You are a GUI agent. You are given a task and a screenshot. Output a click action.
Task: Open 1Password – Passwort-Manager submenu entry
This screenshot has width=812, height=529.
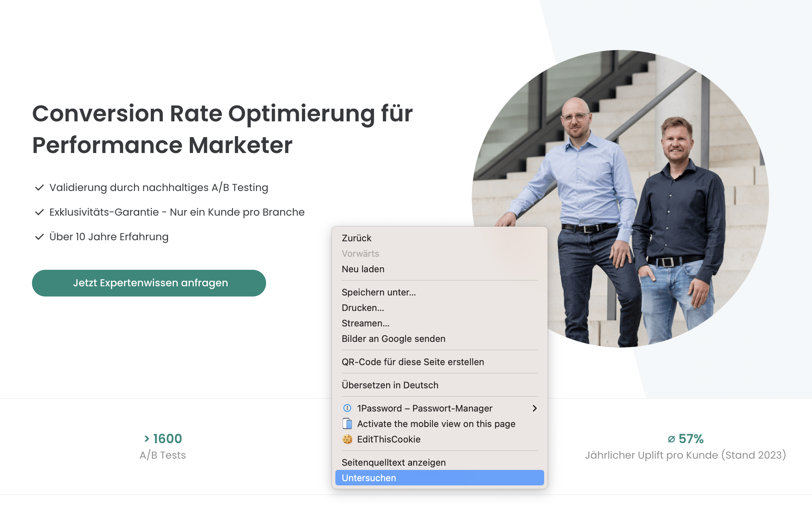point(439,408)
